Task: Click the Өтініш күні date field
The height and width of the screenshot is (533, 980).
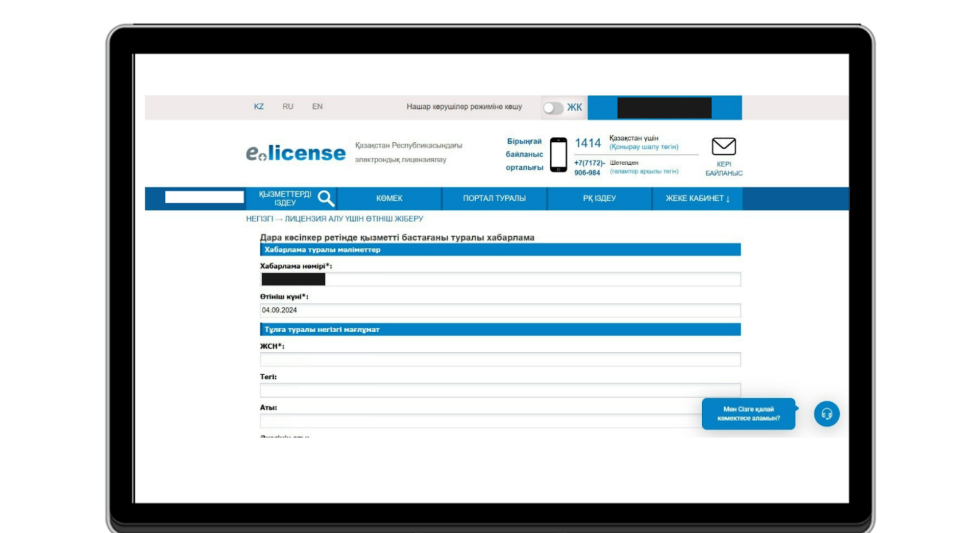Action: [500, 310]
